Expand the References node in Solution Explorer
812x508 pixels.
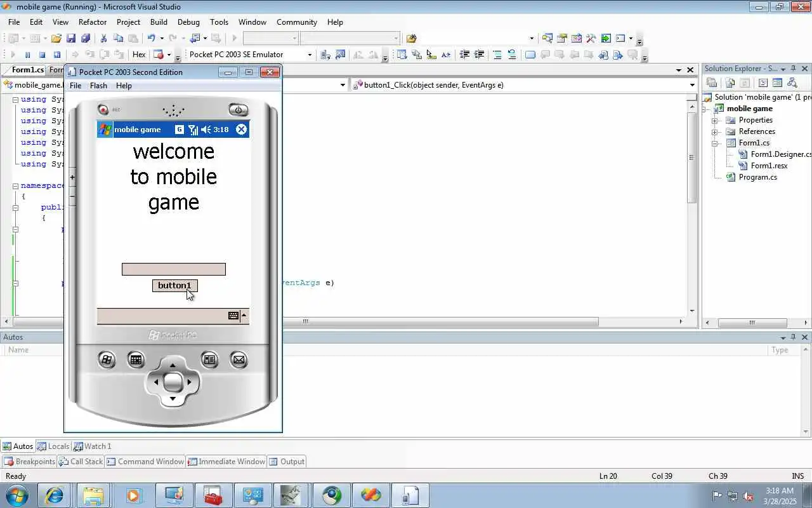715,132
